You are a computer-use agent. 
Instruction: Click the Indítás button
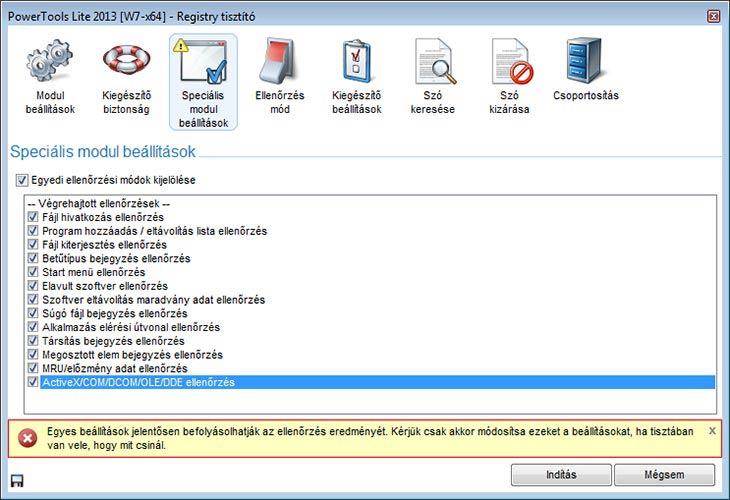pyautogui.click(x=561, y=475)
